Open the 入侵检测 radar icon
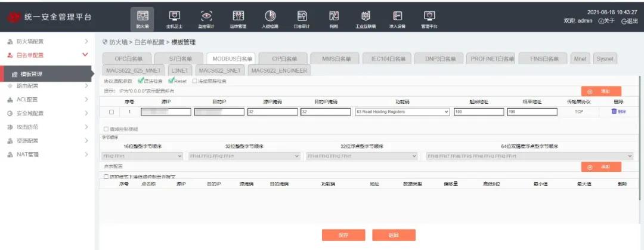Image resolution: width=644 pixels, height=250 pixels. pyautogui.click(x=270, y=16)
